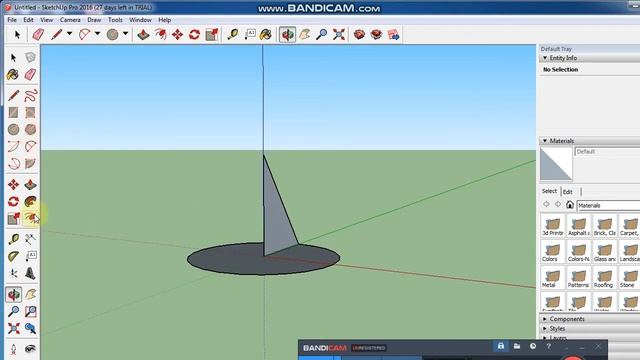Click the Default material name field

pos(607,151)
